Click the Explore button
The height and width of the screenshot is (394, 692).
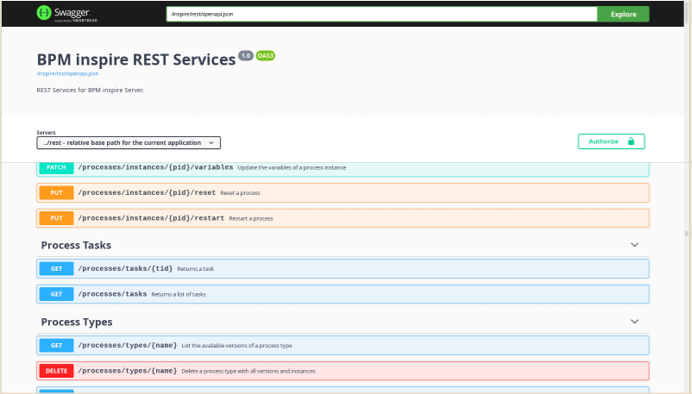tap(623, 14)
